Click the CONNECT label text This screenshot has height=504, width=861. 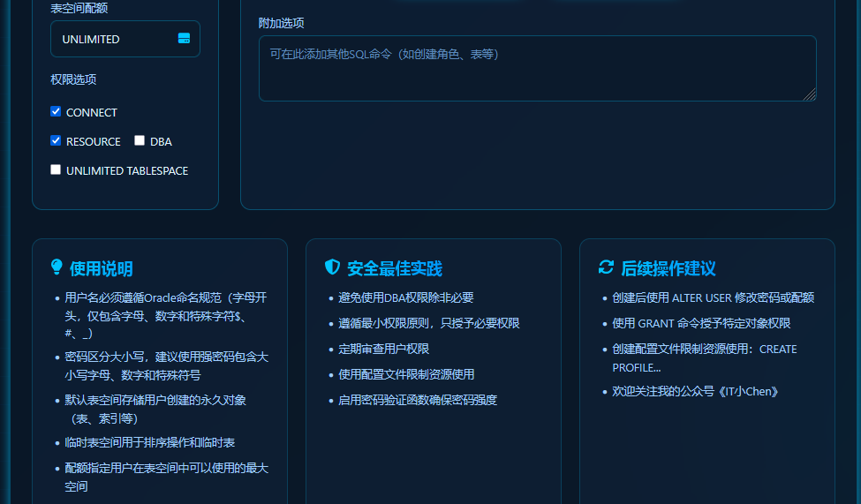[92, 113]
